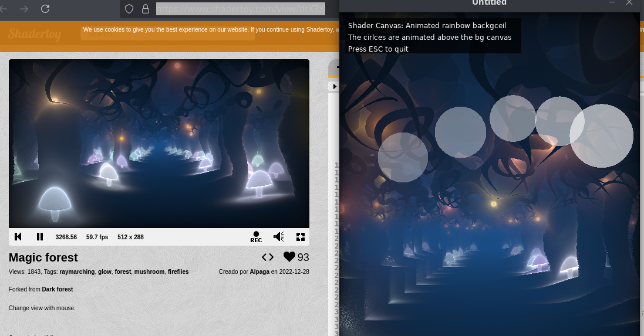644x336 pixels.
Task: Visit the Alpaga author profile
Action: 259,271
